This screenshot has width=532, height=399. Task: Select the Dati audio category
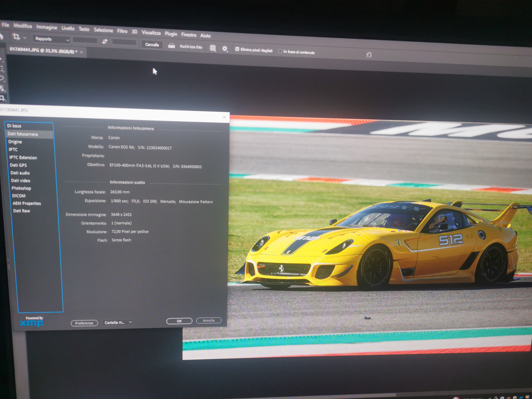click(x=20, y=173)
